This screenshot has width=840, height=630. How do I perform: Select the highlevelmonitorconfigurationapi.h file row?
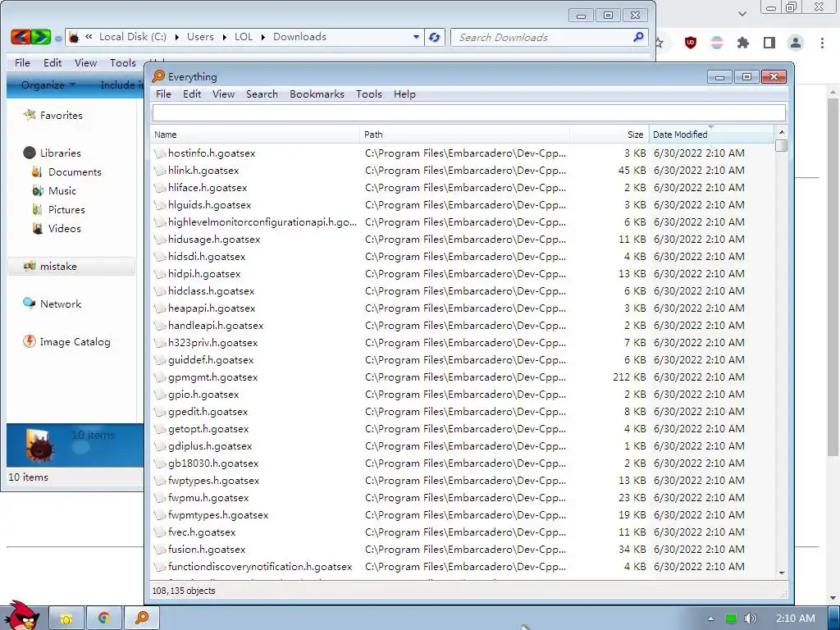(x=463, y=221)
